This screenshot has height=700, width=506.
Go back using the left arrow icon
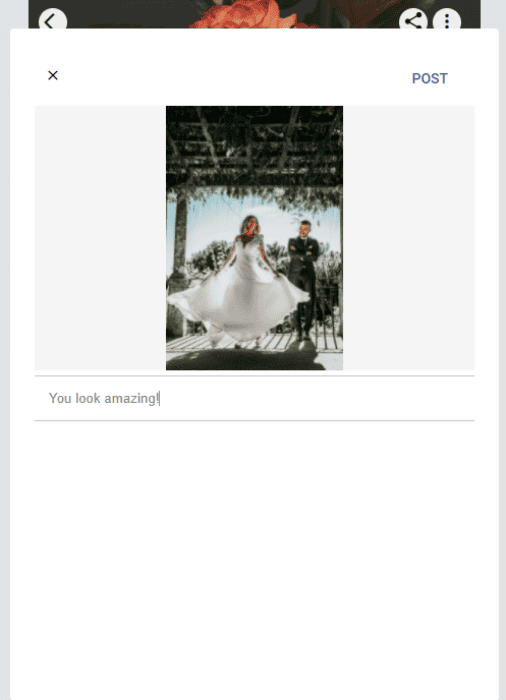pyautogui.click(x=52, y=19)
